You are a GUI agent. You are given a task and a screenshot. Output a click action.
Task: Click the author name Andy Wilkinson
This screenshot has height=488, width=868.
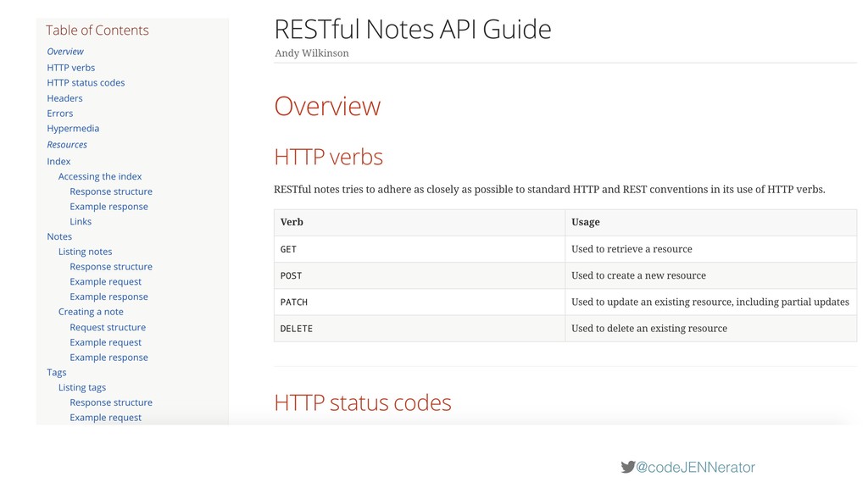(x=312, y=53)
